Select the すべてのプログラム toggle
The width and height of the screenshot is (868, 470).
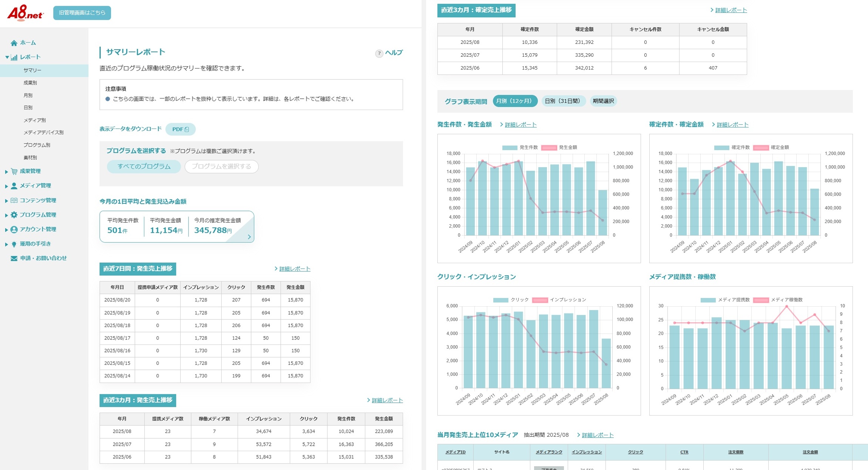[x=144, y=166]
